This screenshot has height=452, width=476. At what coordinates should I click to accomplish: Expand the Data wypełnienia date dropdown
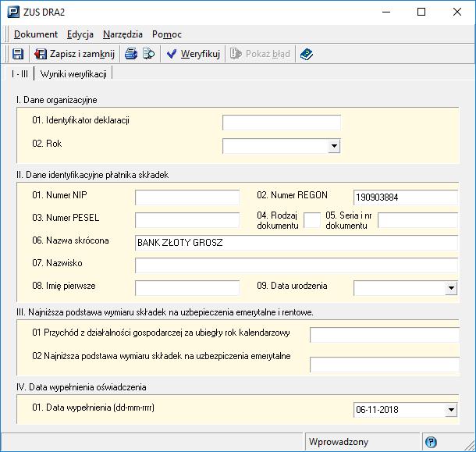pos(451,410)
